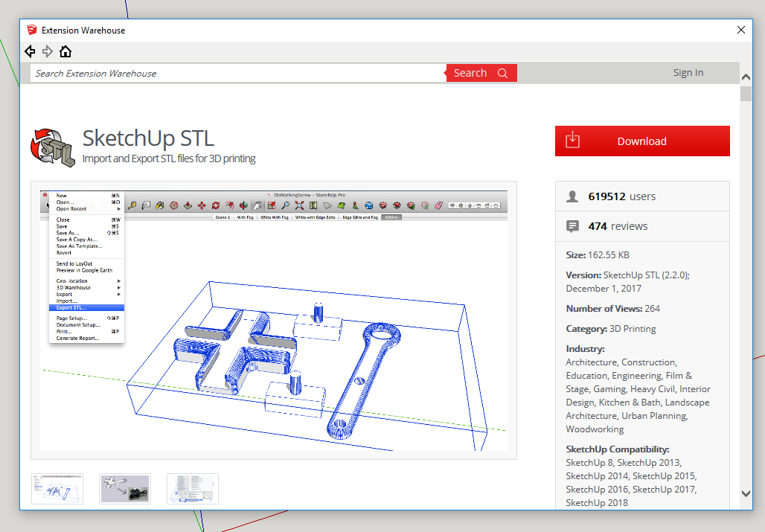Click the magnifier icon in the Search button

pyautogui.click(x=502, y=73)
